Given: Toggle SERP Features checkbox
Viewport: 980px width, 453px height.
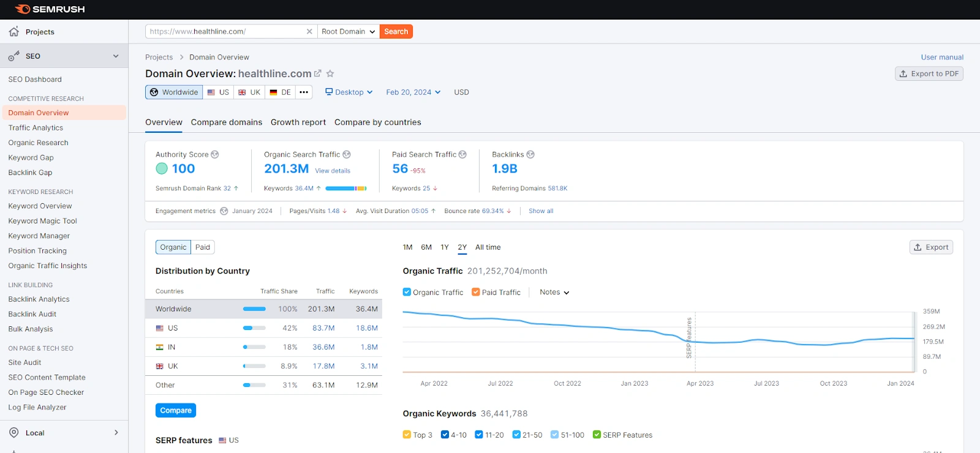Looking at the screenshot, I should point(597,435).
